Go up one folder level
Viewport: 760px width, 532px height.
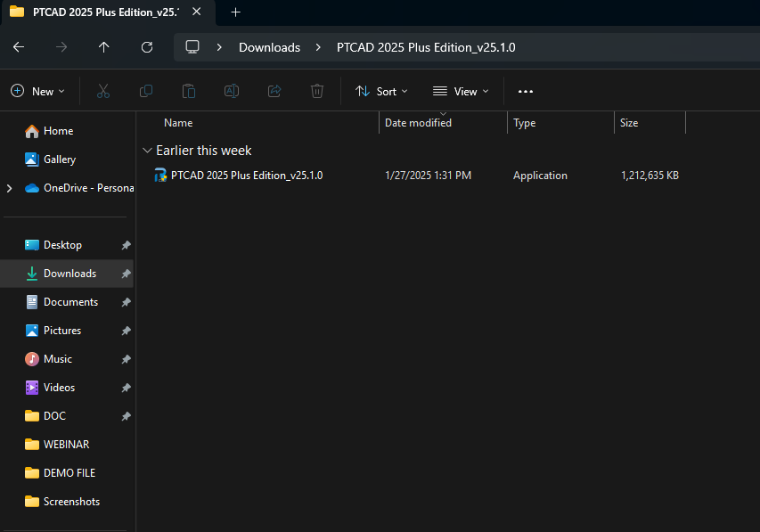(103, 47)
